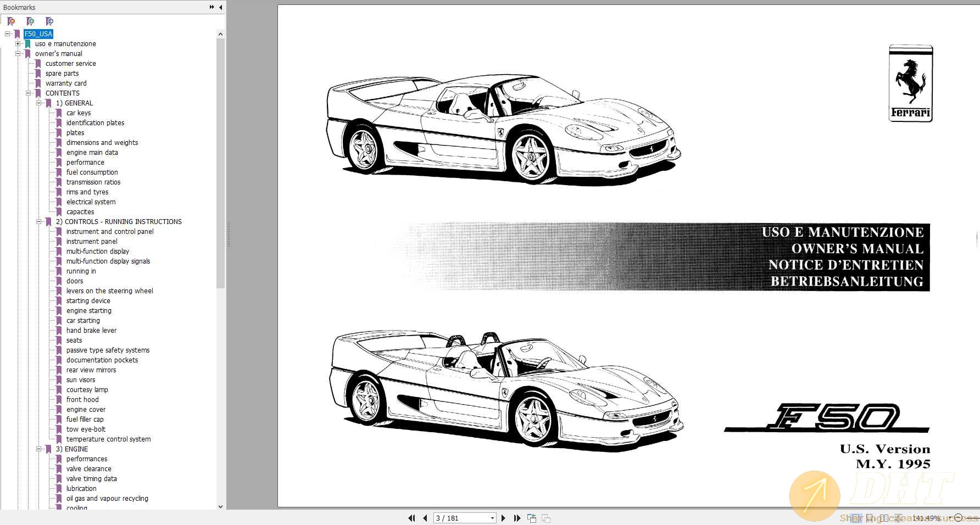
Task: Click the greyed page copy icon in bottom toolbar
Action: point(546,518)
